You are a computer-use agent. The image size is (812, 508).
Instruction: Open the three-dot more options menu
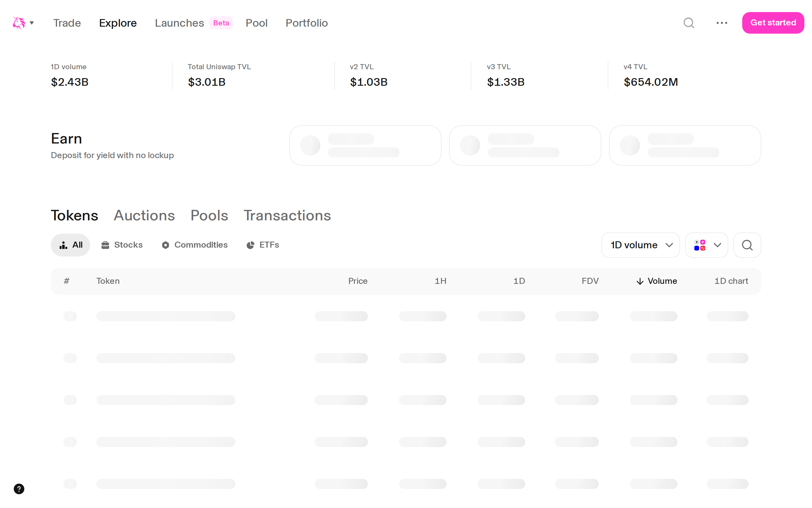click(722, 23)
